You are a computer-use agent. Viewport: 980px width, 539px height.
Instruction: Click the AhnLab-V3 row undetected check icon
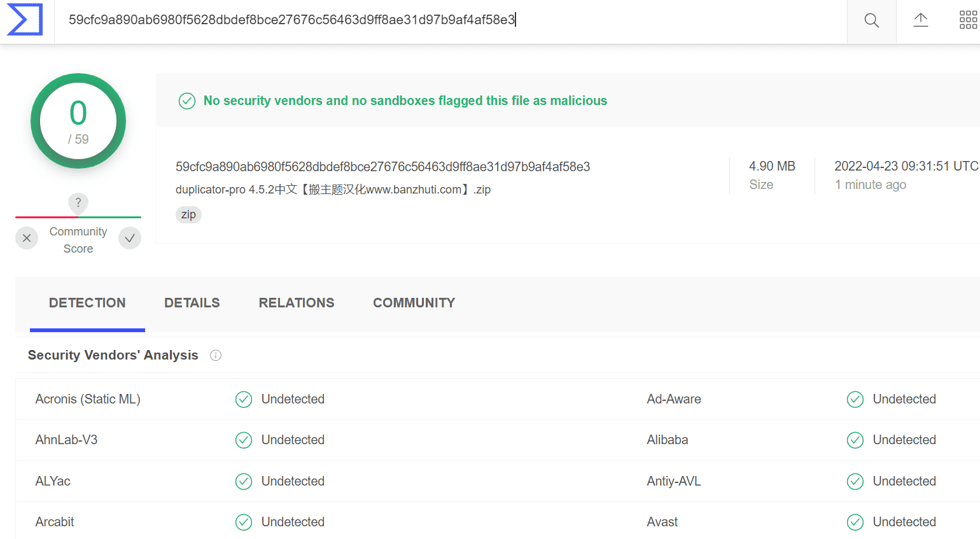coord(244,440)
